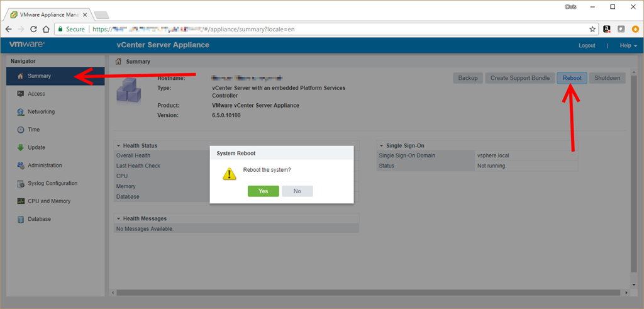Click the Syslog Configuration icon
The height and width of the screenshot is (309, 644).
coord(21,184)
